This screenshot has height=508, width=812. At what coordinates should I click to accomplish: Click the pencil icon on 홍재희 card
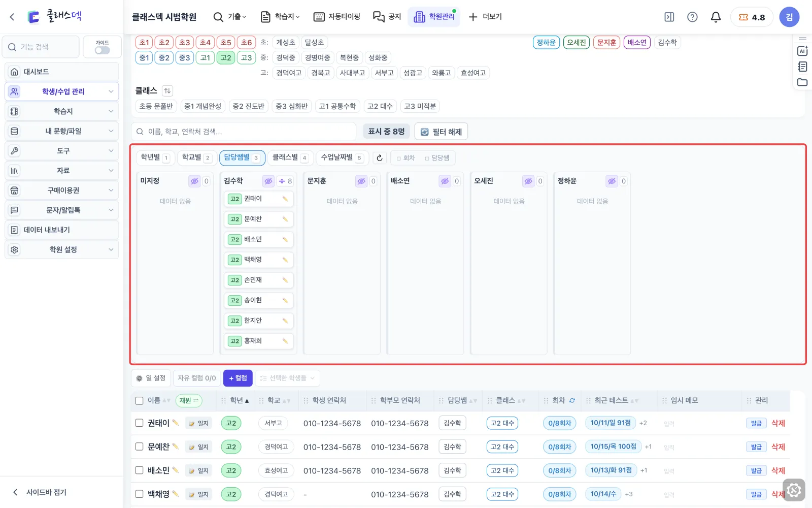285,341
